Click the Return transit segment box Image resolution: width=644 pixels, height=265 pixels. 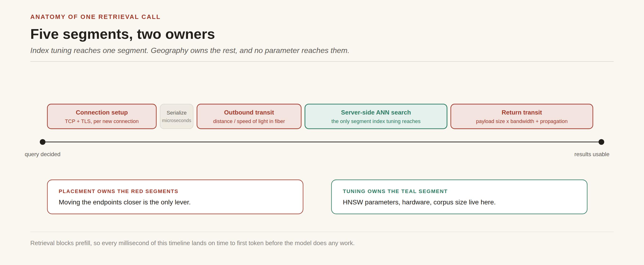[522, 116]
